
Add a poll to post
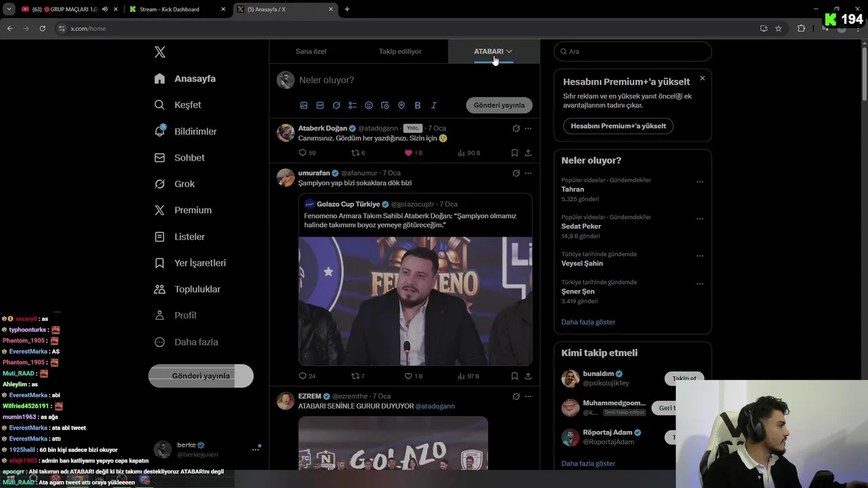click(353, 106)
